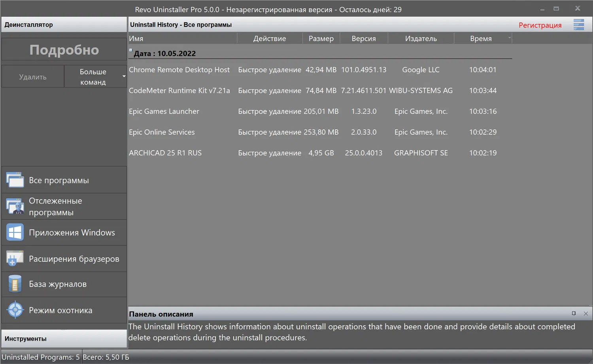Viewport: 593px width, 364px height.
Task: Close the Revo Uninstaller Pro window
Action: (578, 8)
